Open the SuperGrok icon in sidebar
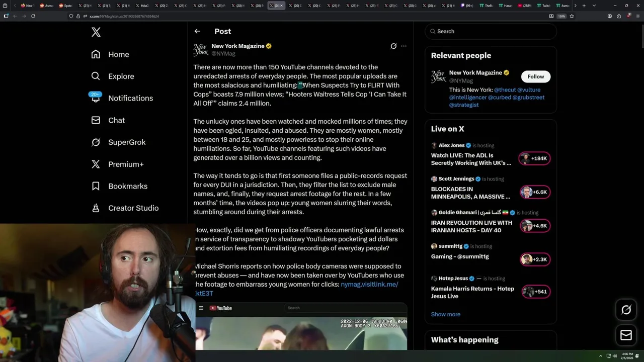Viewport: 644px width, 362px height. coord(96,142)
